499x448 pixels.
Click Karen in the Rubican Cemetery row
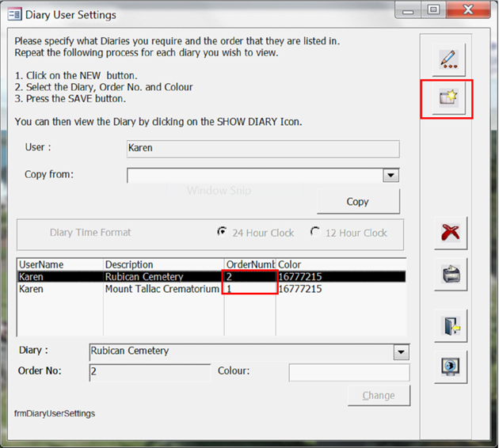click(31, 276)
